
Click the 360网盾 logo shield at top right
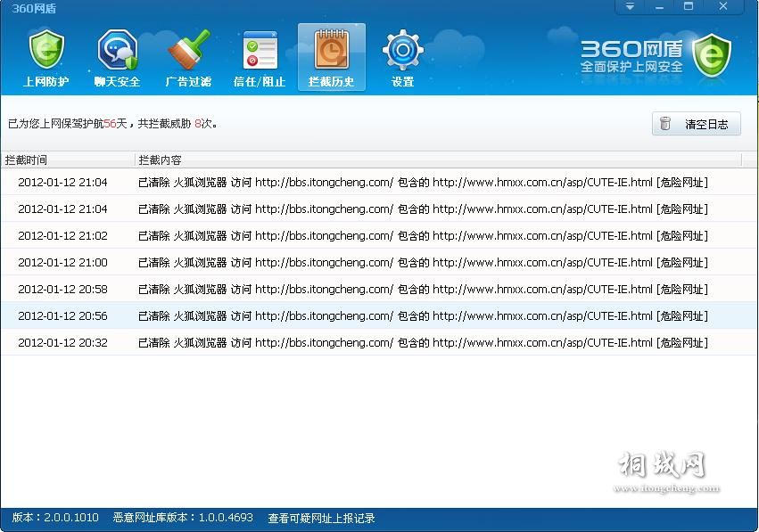click(712, 55)
